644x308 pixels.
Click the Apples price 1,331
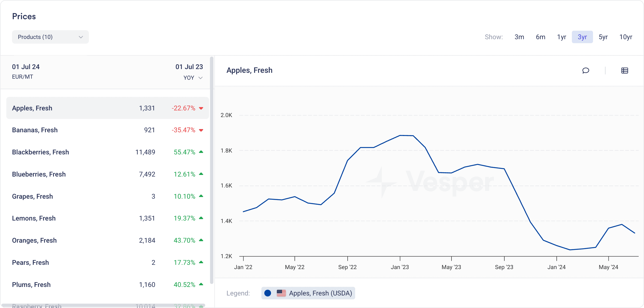(x=147, y=108)
